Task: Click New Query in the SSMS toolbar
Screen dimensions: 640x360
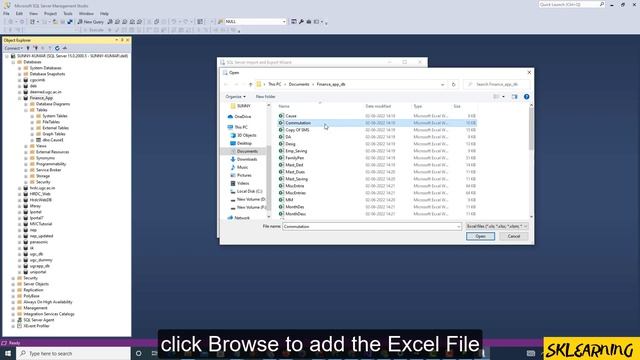Action: 90,22
